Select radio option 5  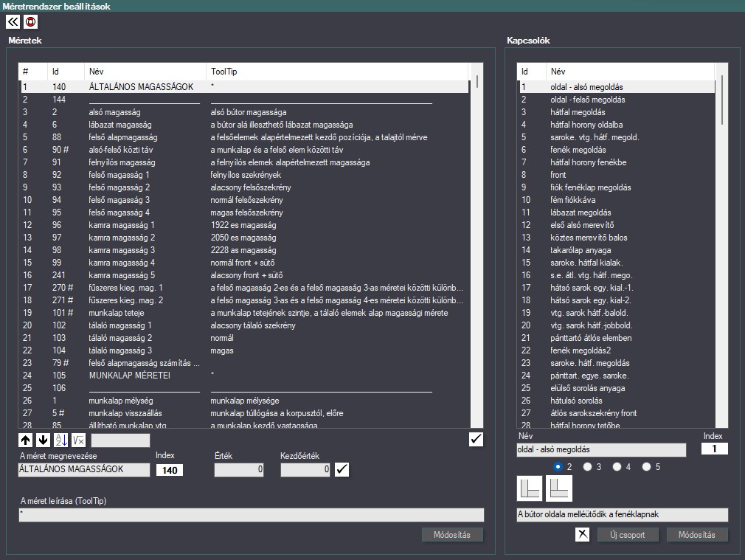[x=646, y=467]
